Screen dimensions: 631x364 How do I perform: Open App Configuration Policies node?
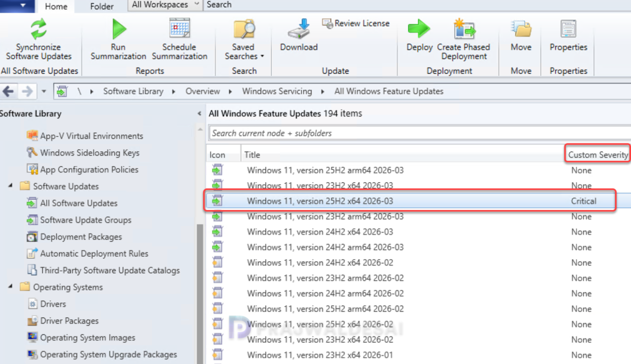(83, 169)
